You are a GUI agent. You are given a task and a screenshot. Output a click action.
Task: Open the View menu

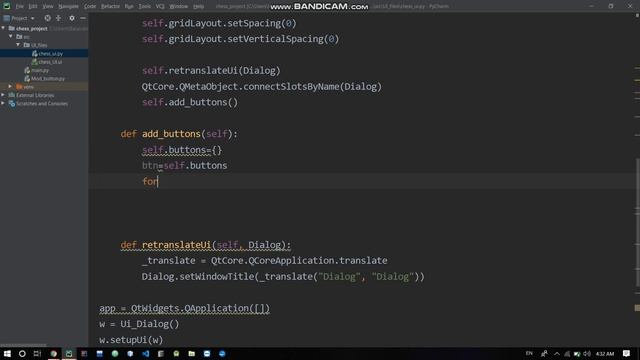click(x=48, y=7)
